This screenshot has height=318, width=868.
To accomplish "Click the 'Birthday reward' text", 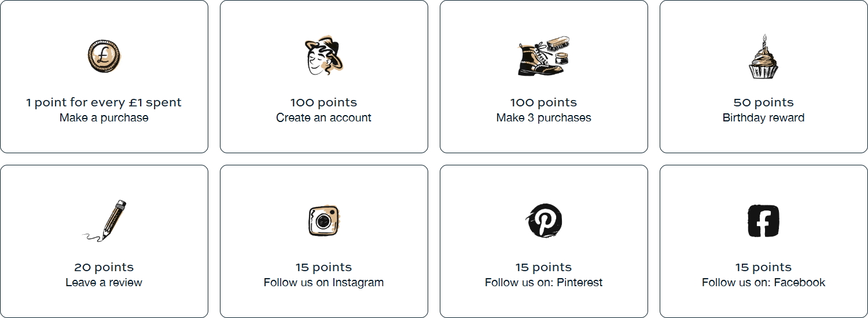I will pos(763,118).
